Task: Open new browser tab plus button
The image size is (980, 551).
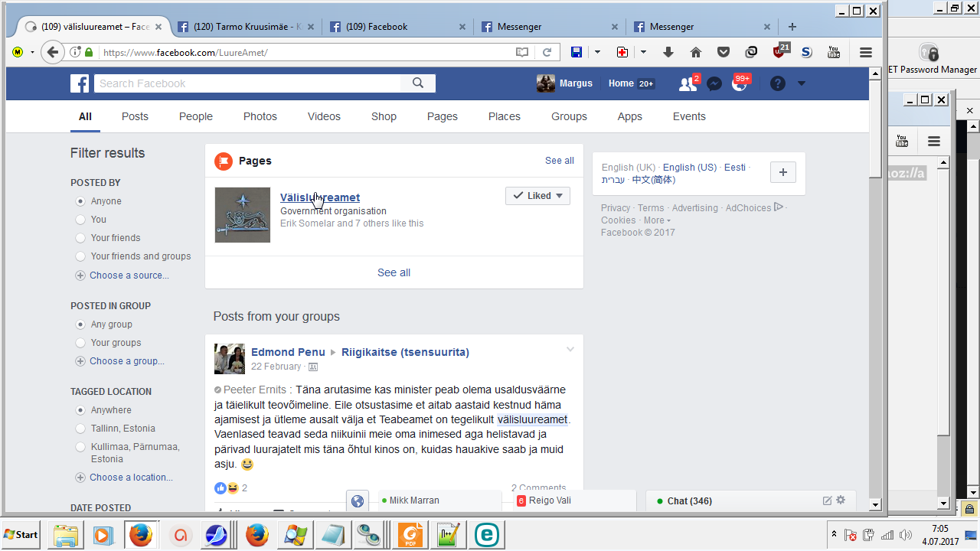Action: 792,26
